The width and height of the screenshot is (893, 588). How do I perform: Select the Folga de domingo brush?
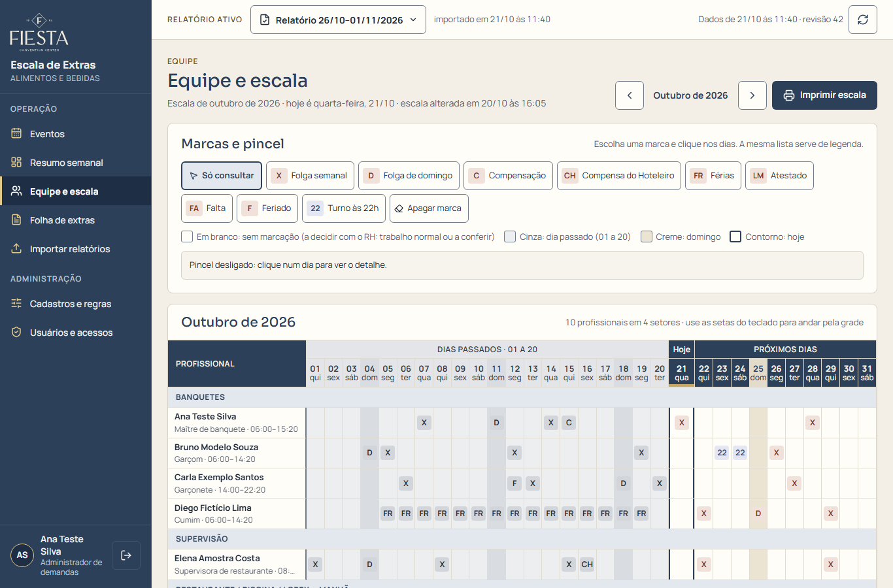coord(409,176)
